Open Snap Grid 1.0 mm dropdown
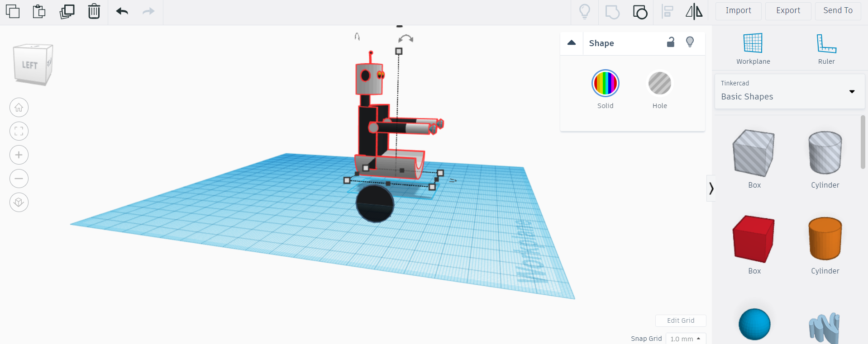Image resolution: width=868 pixels, height=344 pixels. coord(686,339)
